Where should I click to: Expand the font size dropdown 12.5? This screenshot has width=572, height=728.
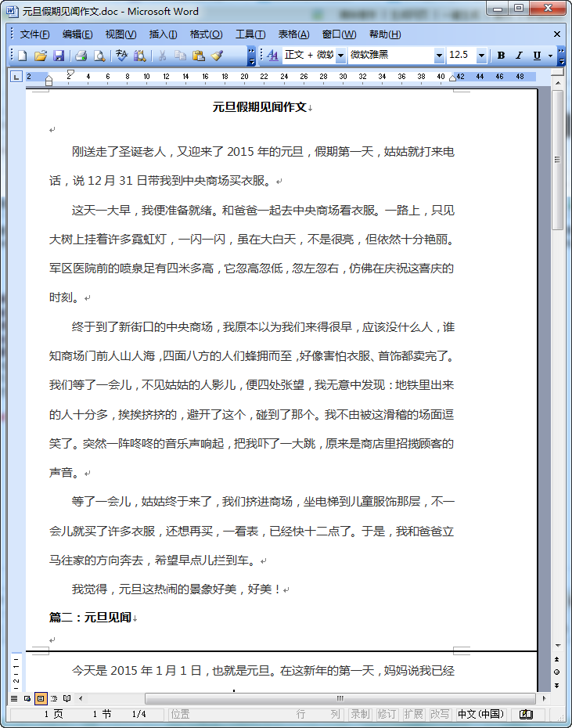(481, 56)
